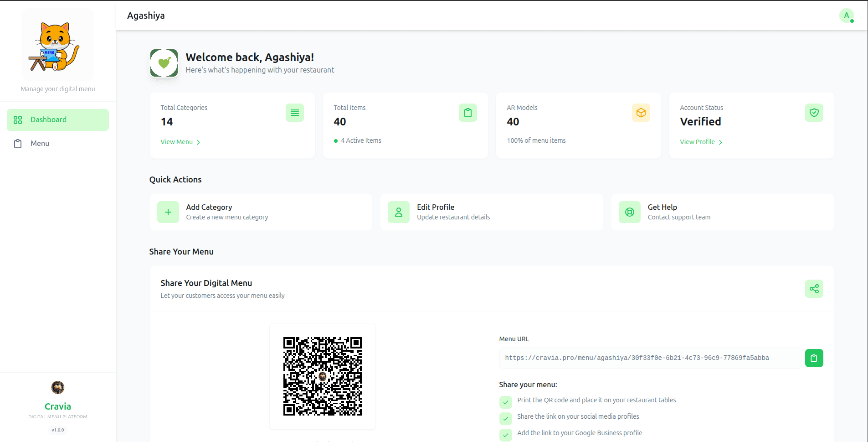This screenshot has width=868, height=442.
Task: Choose the Edit Profile quick action
Action: point(492,212)
